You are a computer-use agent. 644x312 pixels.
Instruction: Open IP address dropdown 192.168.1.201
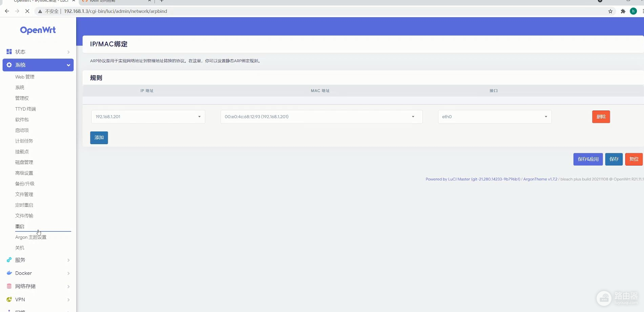(x=148, y=117)
